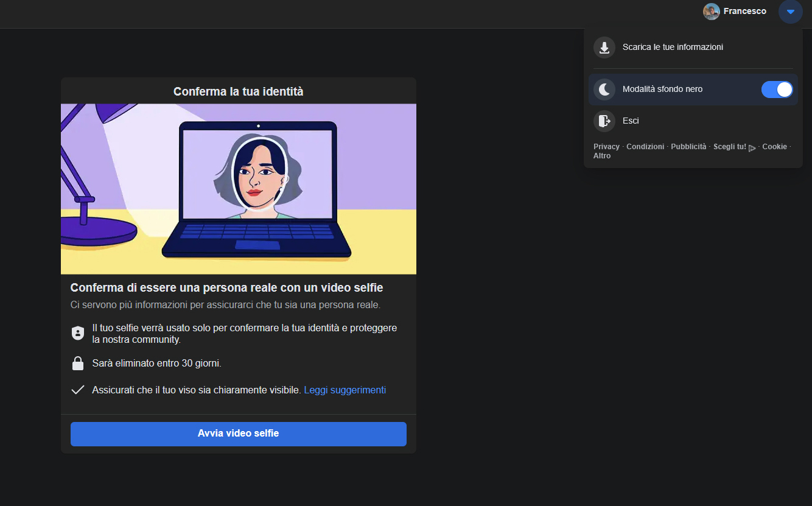Click the shield icon next to selfie notice
The width and height of the screenshot is (812, 506).
coord(77,333)
